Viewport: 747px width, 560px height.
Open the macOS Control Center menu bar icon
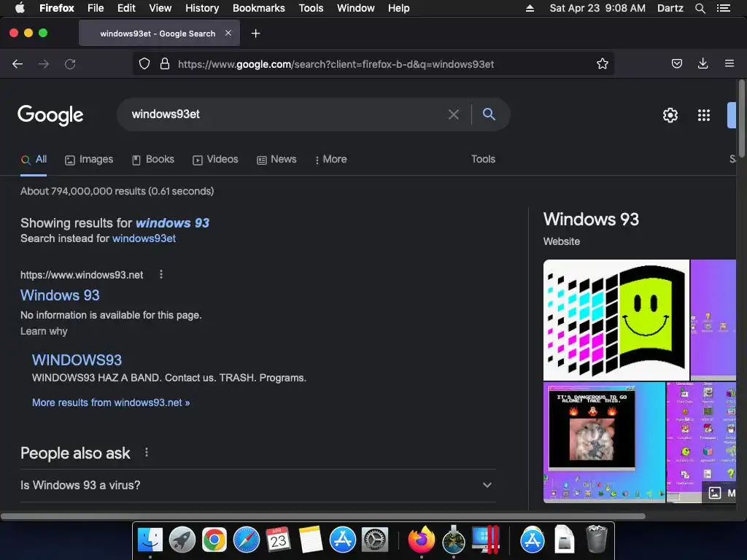723,8
